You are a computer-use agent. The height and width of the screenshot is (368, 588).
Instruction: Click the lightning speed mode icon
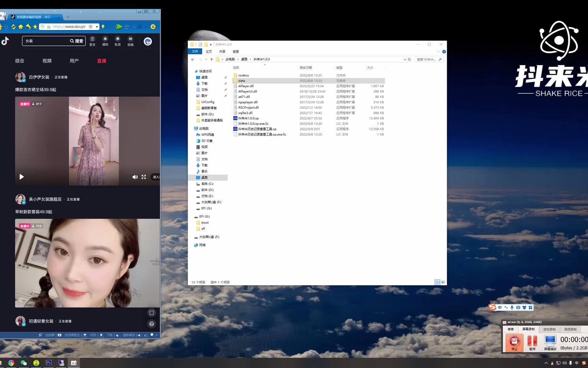click(103, 27)
